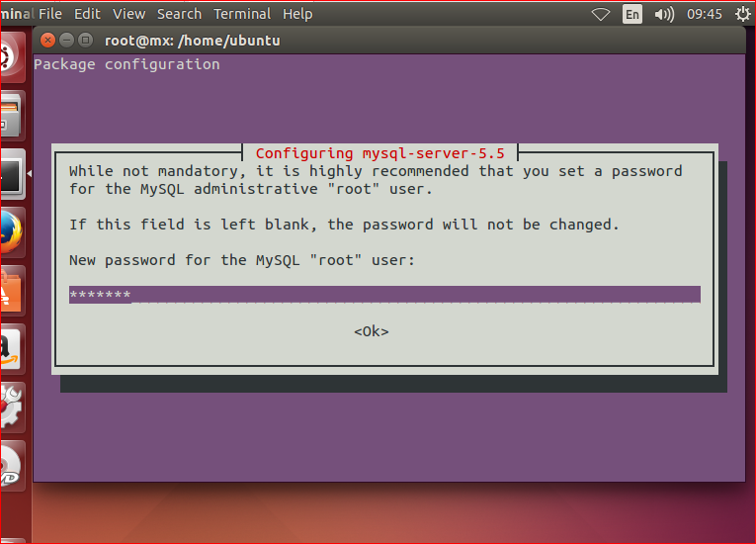Open the Help menu

pyautogui.click(x=297, y=14)
